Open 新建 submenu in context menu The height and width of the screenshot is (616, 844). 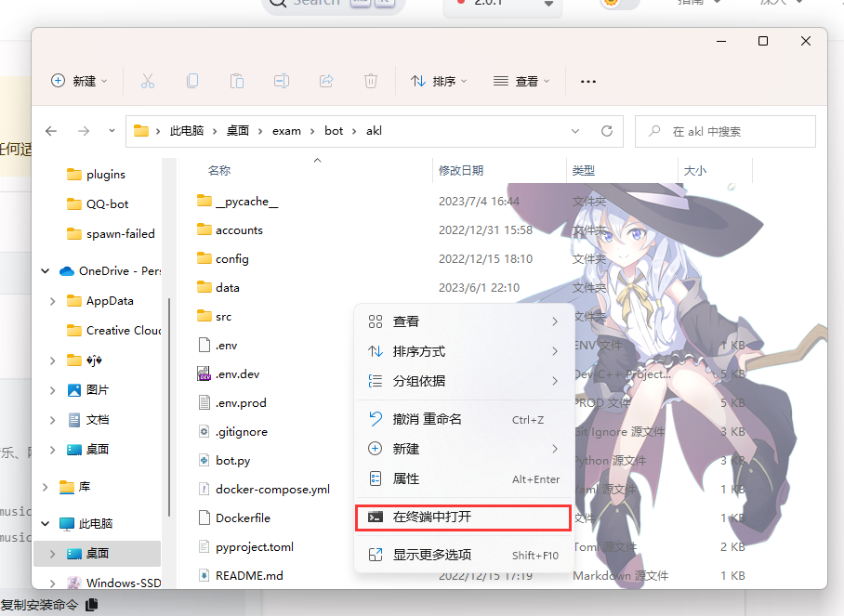click(464, 449)
